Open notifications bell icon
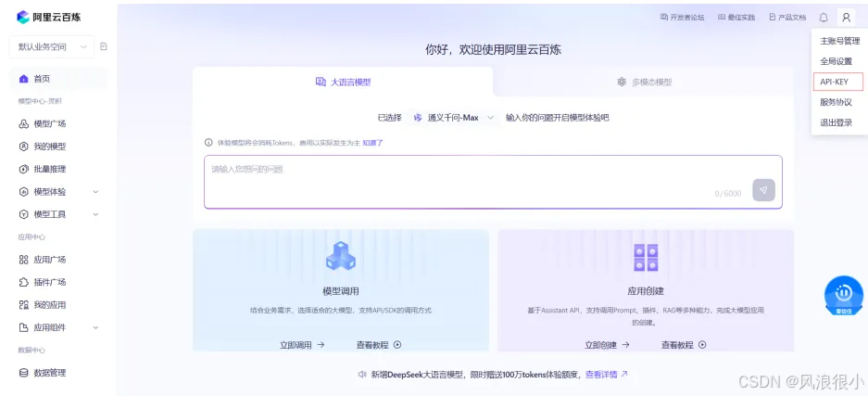Screen dimensions: 868x396 tap(824, 18)
